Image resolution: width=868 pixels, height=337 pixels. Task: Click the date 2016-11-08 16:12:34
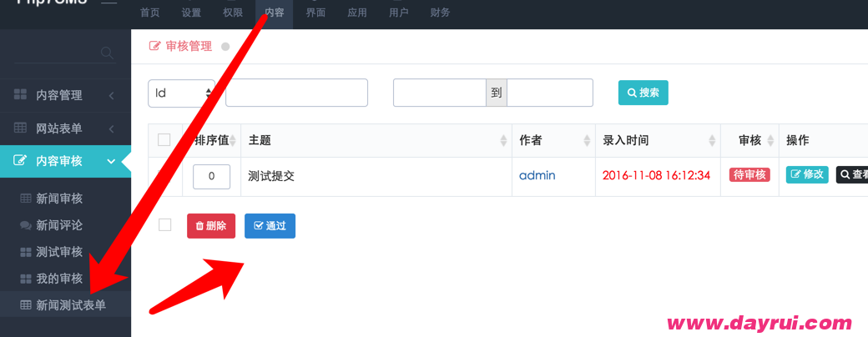(656, 175)
